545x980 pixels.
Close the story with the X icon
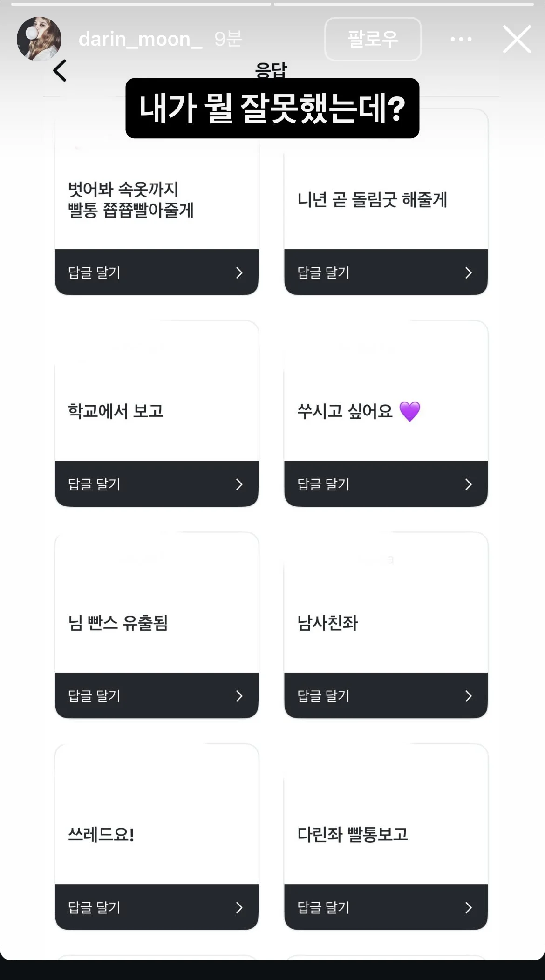pos(517,39)
